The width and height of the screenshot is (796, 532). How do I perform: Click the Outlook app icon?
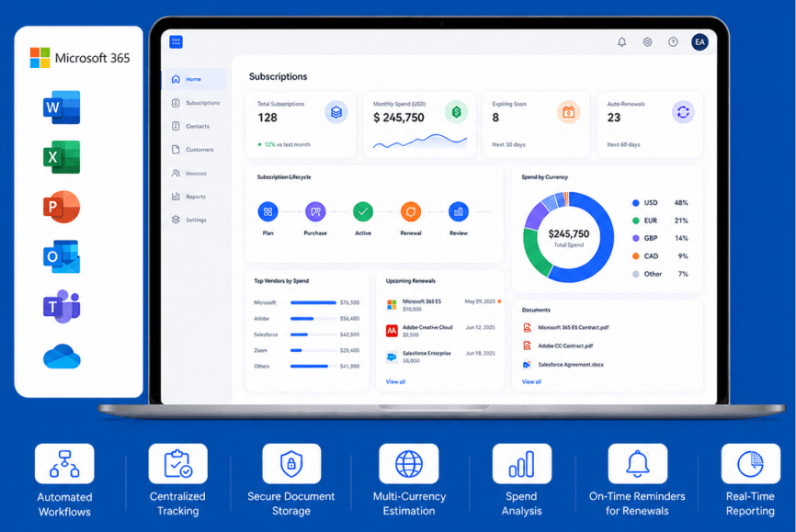tap(62, 256)
